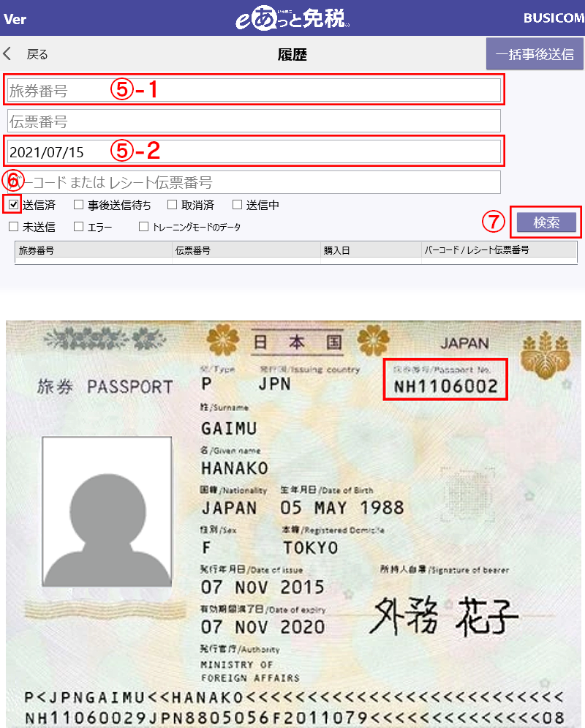Image resolution: width=585 pixels, height=728 pixels.
Task: Click the 一括事後送信 button
Action: (x=535, y=54)
